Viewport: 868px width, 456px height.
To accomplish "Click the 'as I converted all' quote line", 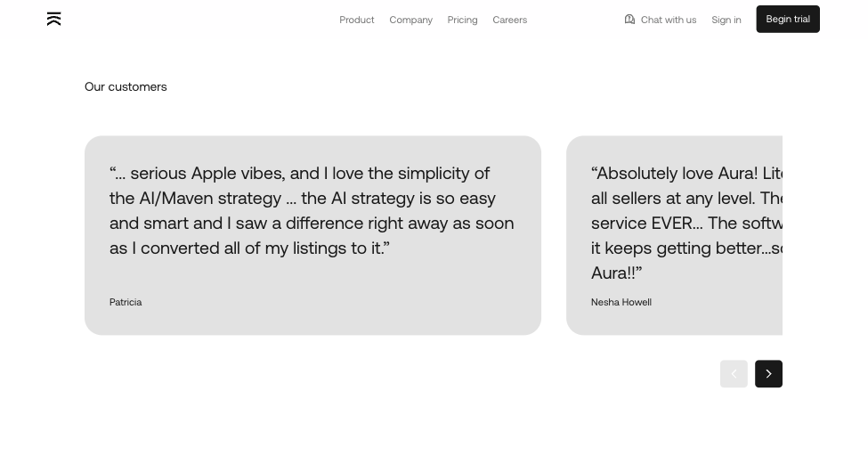I will pyautogui.click(x=249, y=248).
